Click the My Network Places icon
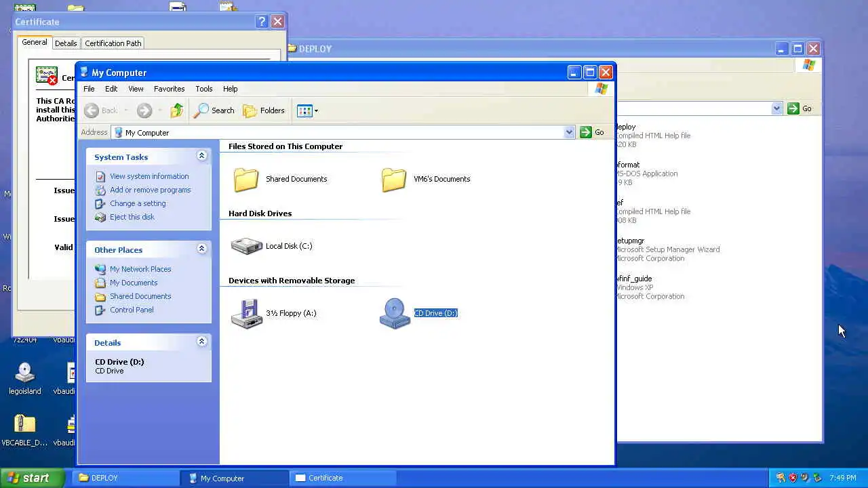The height and width of the screenshot is (488, 868). [x=100, y=269]
